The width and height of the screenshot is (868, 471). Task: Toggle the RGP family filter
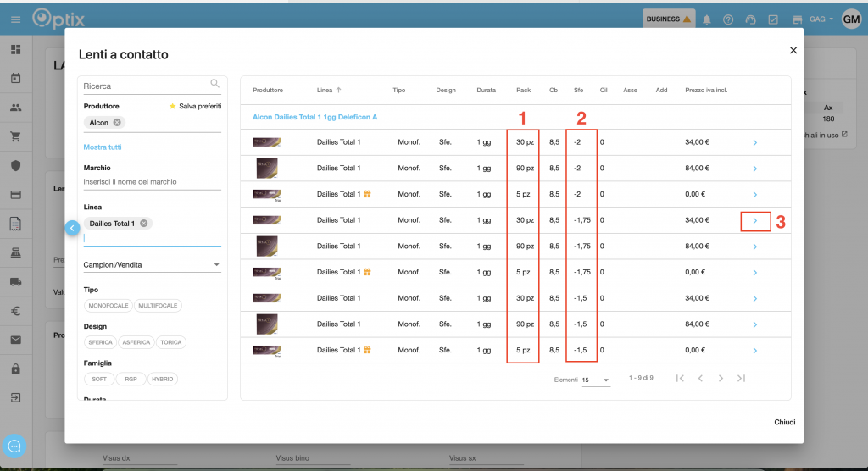[130, 379]
